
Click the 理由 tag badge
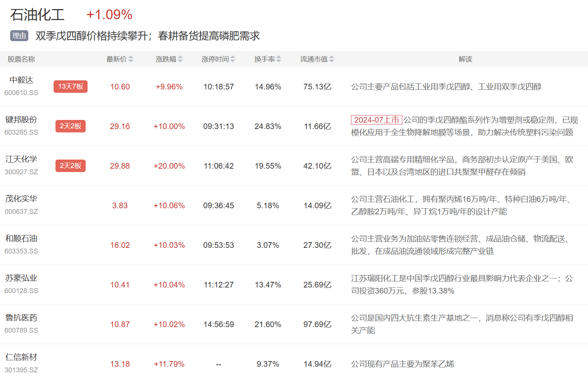pos(19,36)
